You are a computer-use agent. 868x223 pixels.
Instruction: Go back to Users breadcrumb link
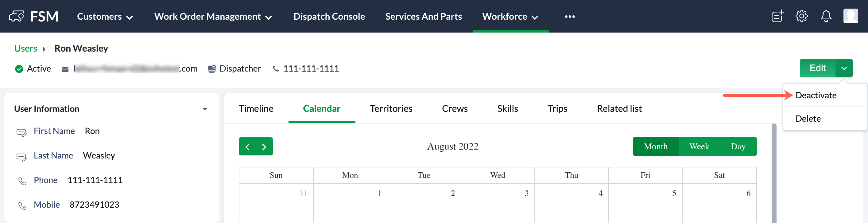(25, 49)
